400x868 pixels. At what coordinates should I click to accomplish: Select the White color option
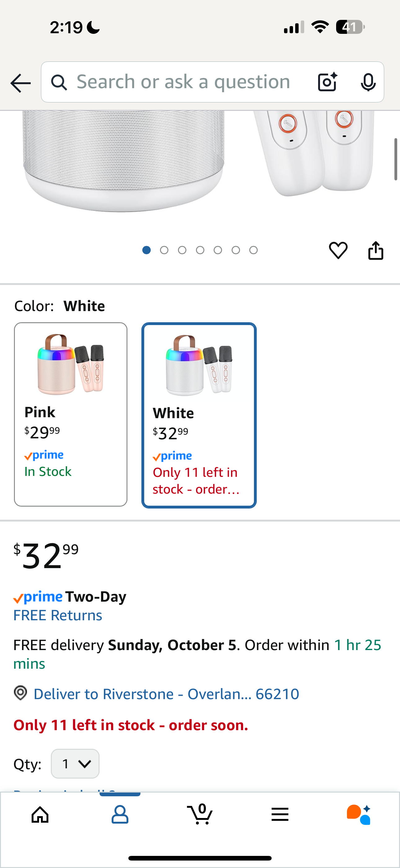pyautogui.click(x=199, y=415)
